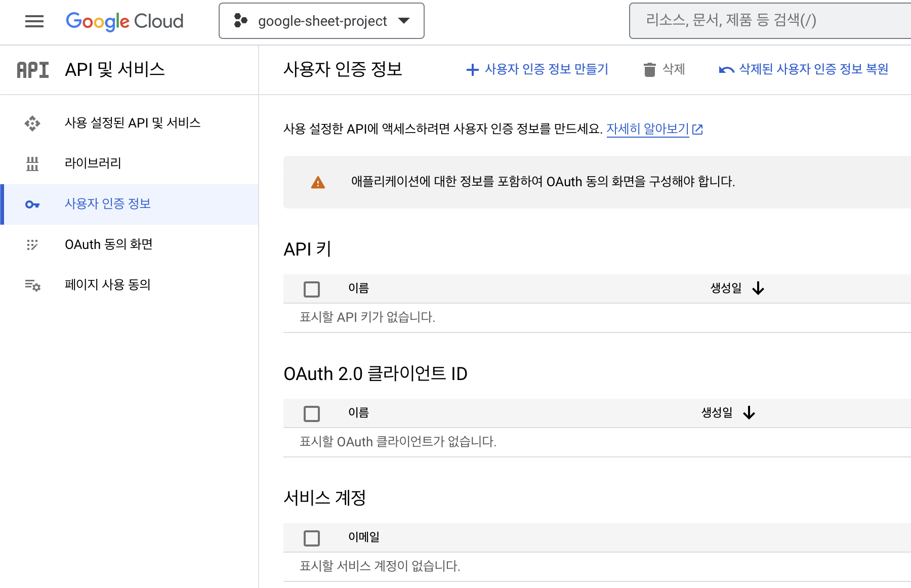Click the 표시할 OAuth 클라이언트가 없습니다 text
Viewport: 911px width, 588px height.
(x=398, y=442)
